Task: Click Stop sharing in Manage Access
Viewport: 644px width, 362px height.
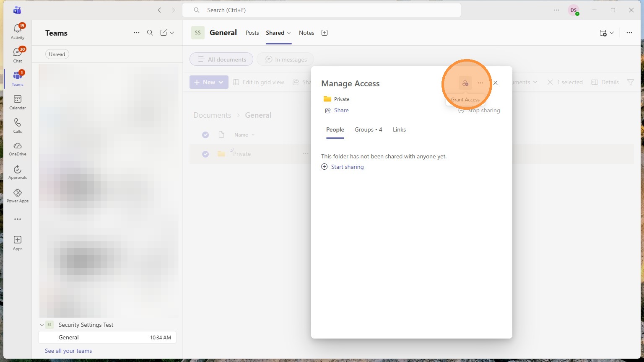Action: click(479, 111)
